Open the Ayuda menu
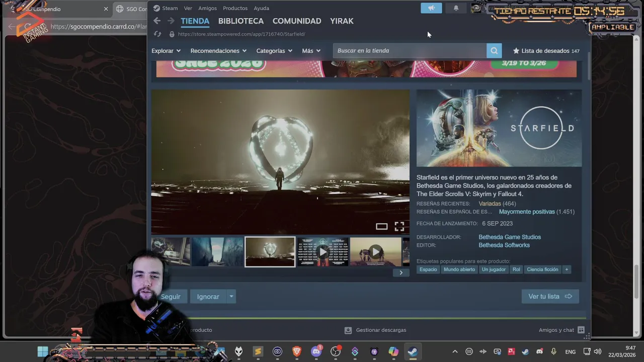The height and width of the screenshot is (362, 644). 261,8
